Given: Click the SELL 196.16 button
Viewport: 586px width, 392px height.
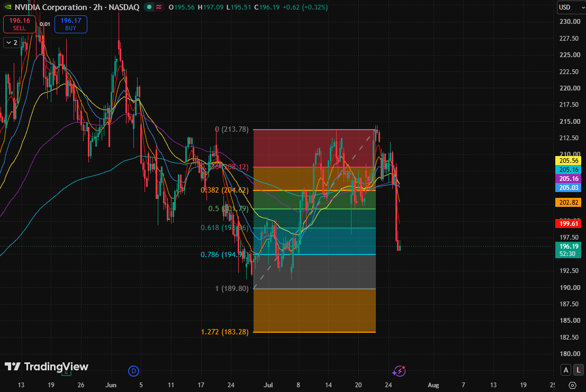Looking at the screenshot, I should pyautogui.click(x=20, y=24).
